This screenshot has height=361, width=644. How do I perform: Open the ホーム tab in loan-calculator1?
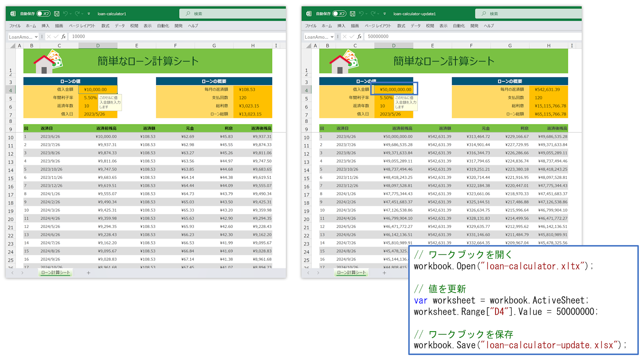pyautogui.click(x=31, y=26)
